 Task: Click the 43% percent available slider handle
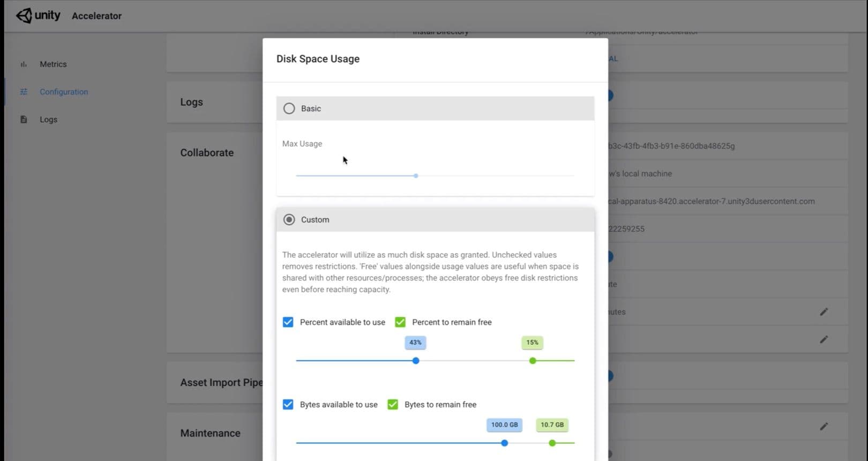416,361
